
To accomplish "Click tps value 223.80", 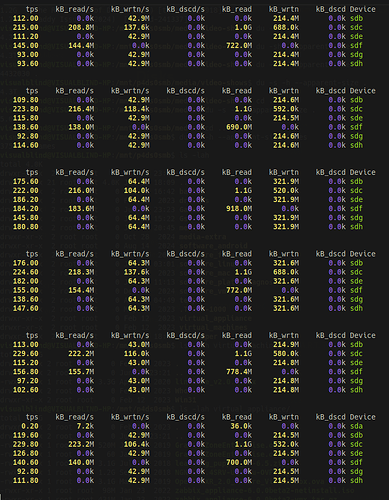I will click(26, 109).
